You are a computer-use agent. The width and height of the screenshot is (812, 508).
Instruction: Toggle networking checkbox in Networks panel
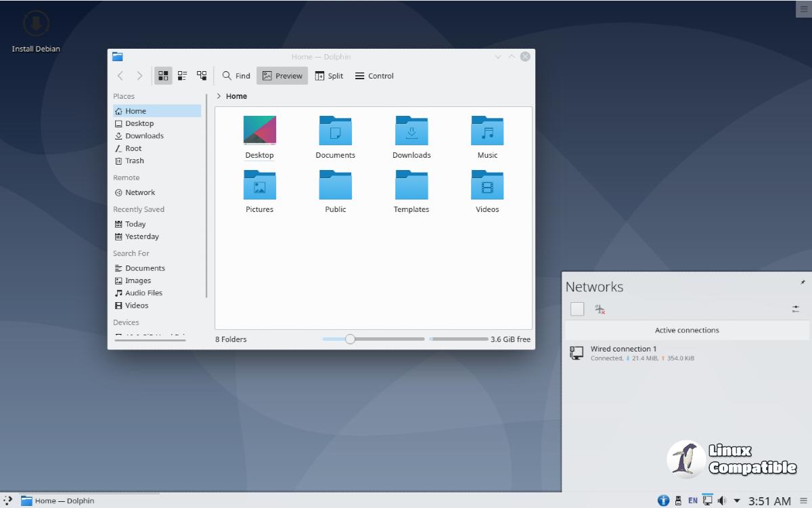[x=577, y=309]
